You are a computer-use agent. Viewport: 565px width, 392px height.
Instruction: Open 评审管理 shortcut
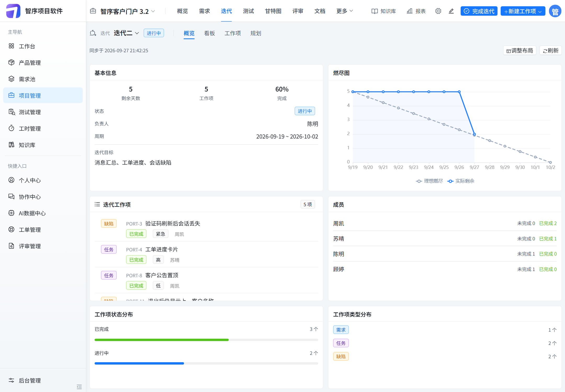click(x=43, y=246)
